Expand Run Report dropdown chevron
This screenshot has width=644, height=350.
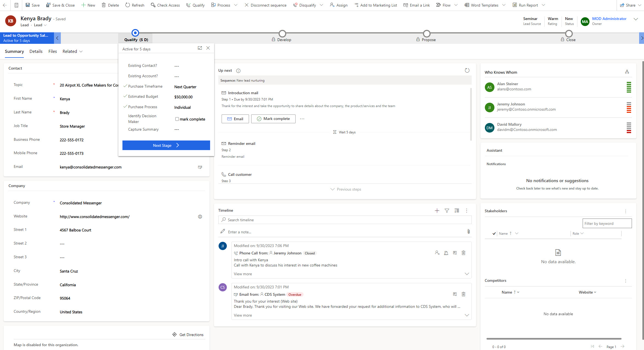point(543,5)
